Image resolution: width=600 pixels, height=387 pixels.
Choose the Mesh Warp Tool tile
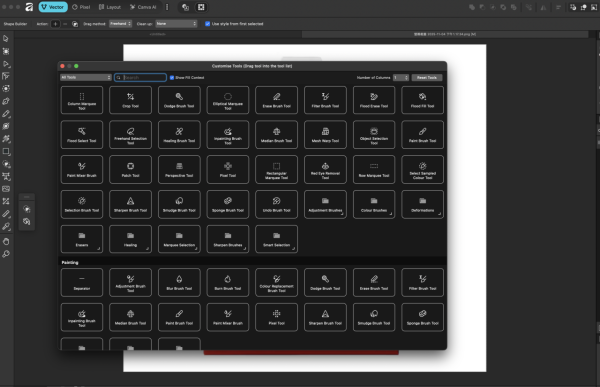click(325, 135)
